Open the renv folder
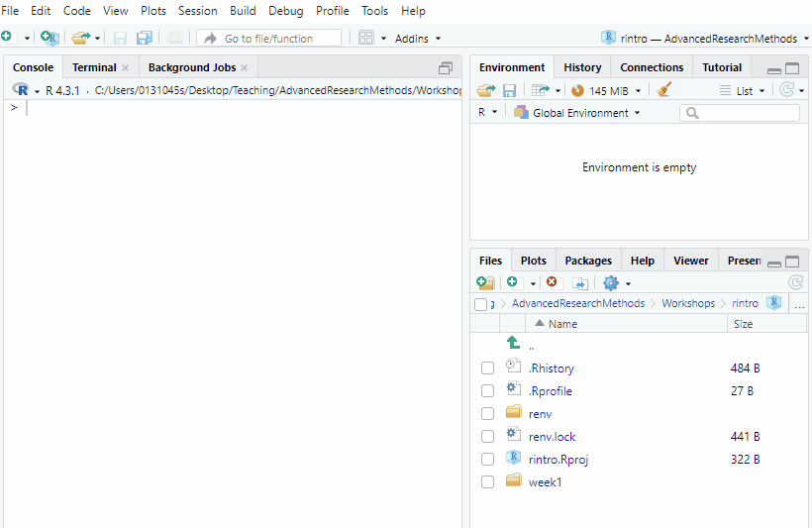812x528 pixels. point(540,414)
